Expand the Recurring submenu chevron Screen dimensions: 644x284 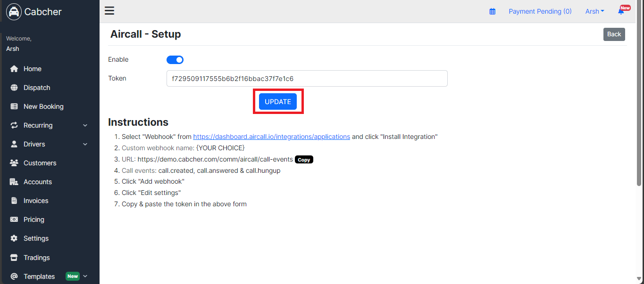[x=85, y=125]
